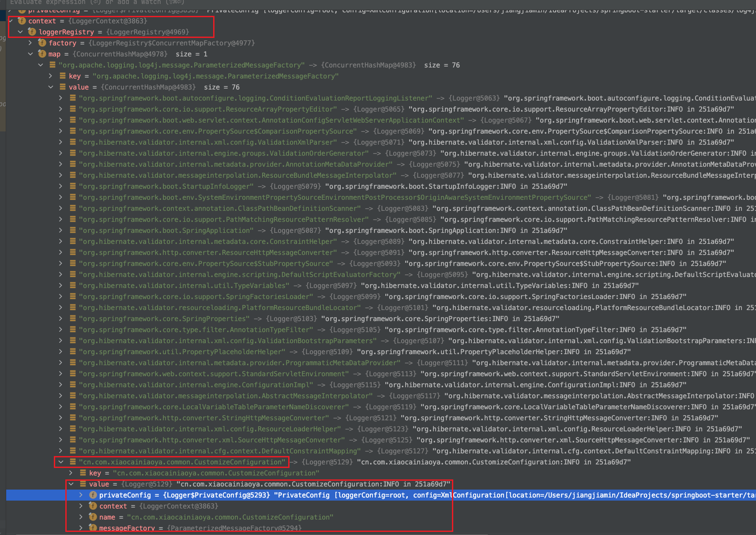Click the entry icon for TypeVariables

coord(72,285)
